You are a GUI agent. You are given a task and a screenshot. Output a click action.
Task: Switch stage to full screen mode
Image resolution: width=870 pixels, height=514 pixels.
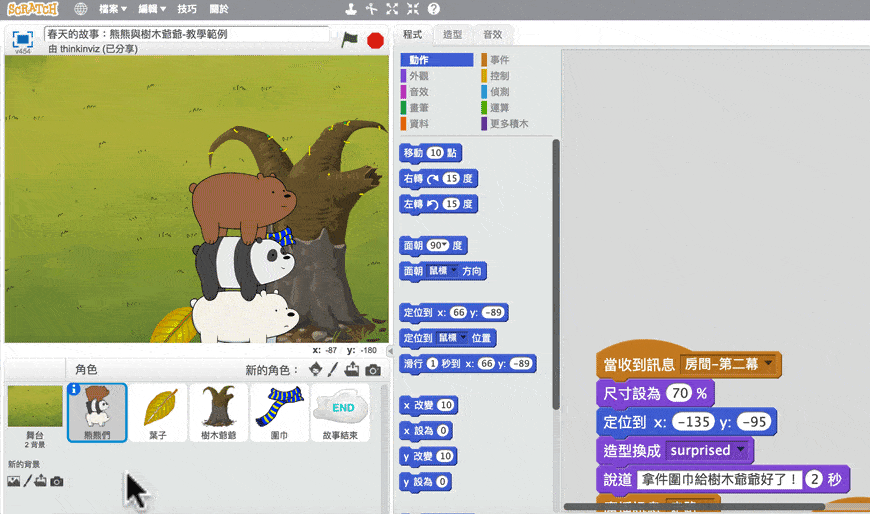(x=23, y=40)
